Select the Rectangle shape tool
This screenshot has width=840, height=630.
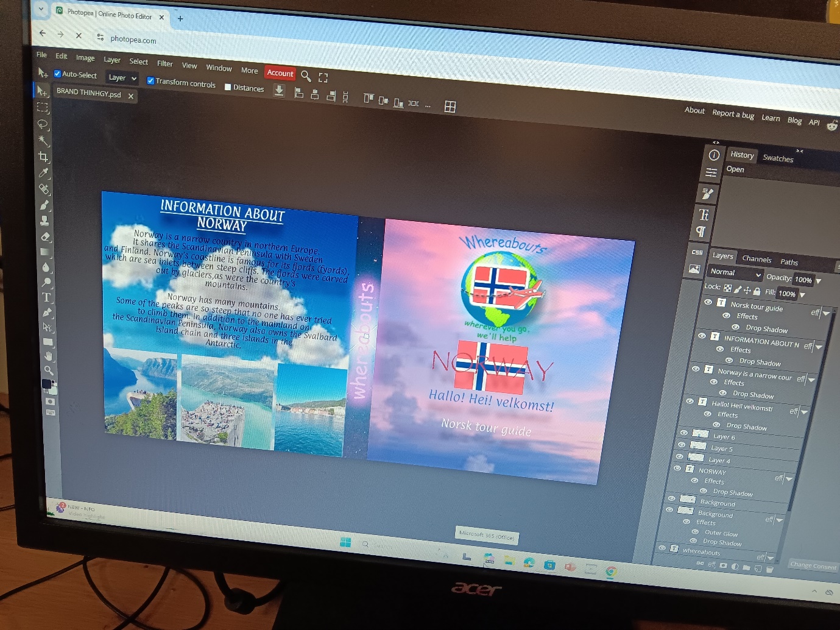(x=48, y=342)
